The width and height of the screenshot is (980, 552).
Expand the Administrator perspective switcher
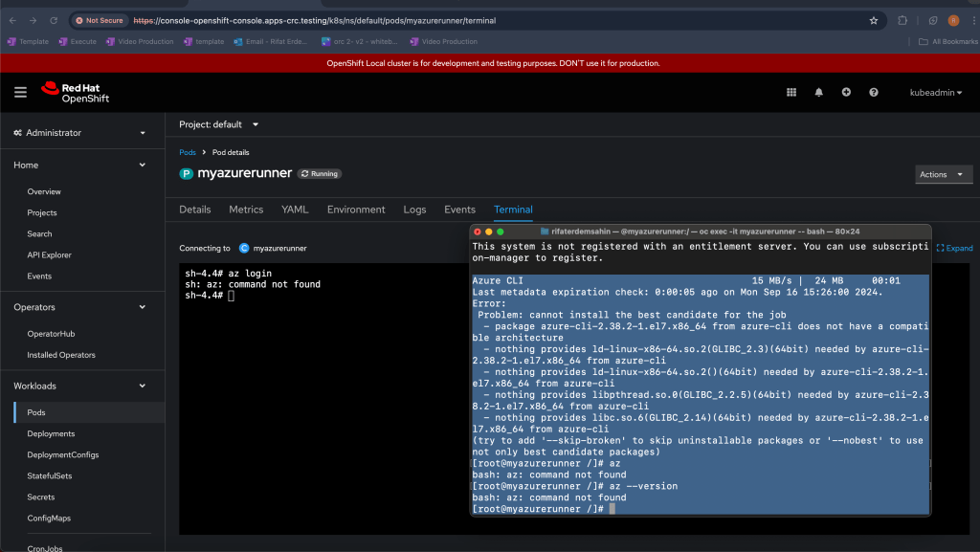(x=80, y=133)
